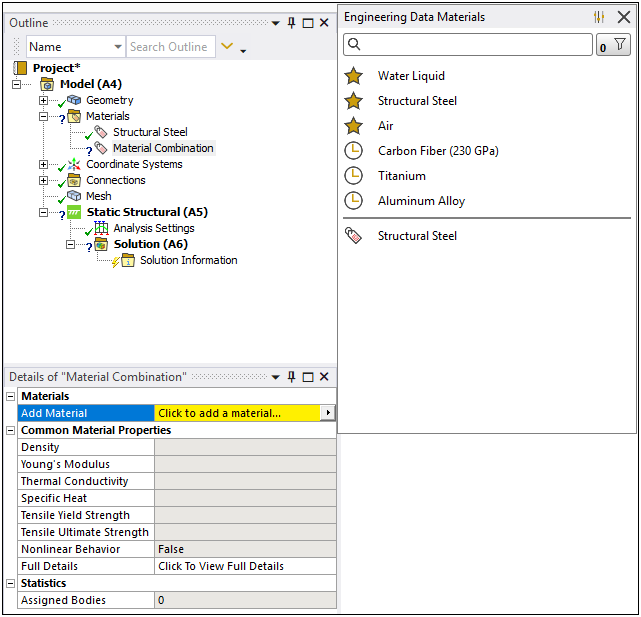Select Material Combination in the Outline tree
The height and width of the screenshot is (617, 641).
pos(163,148)
